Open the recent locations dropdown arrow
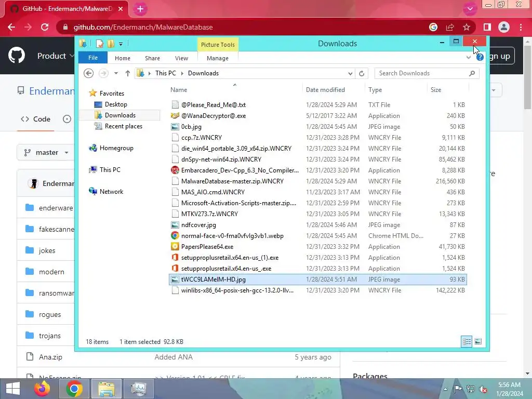Viewport: 532px width, 399px height. pos(116,73)
